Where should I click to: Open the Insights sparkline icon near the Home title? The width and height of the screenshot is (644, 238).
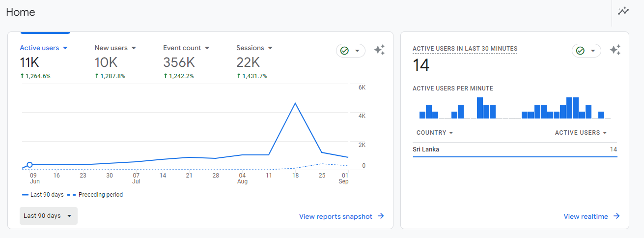(x=623, y=11)
